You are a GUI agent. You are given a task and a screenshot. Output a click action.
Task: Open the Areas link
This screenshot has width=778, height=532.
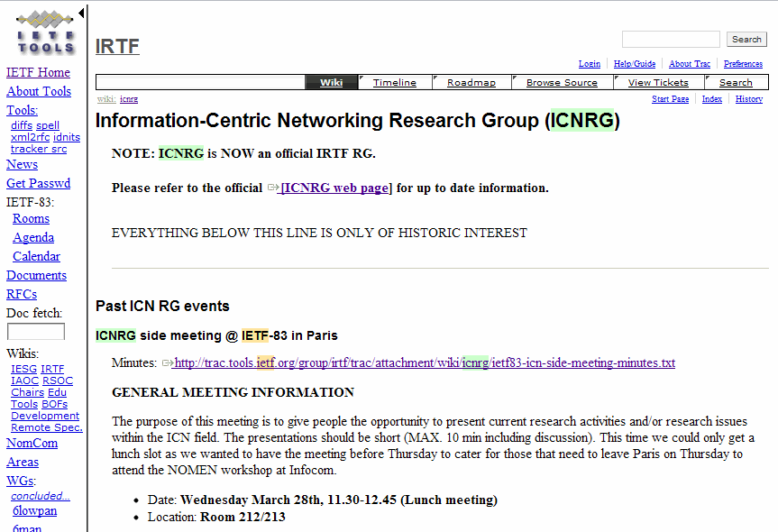pos(23,462)
